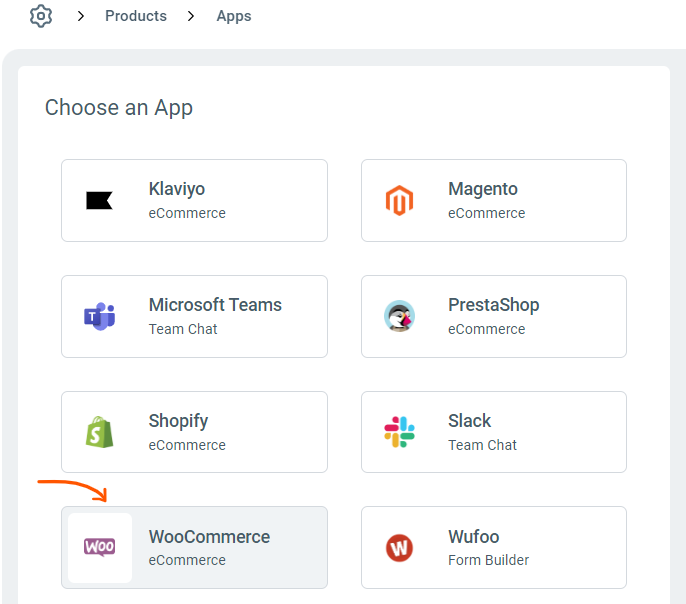Select the Magento app title
This screenshot has width=686, height=604.
(x=483, y=189)
